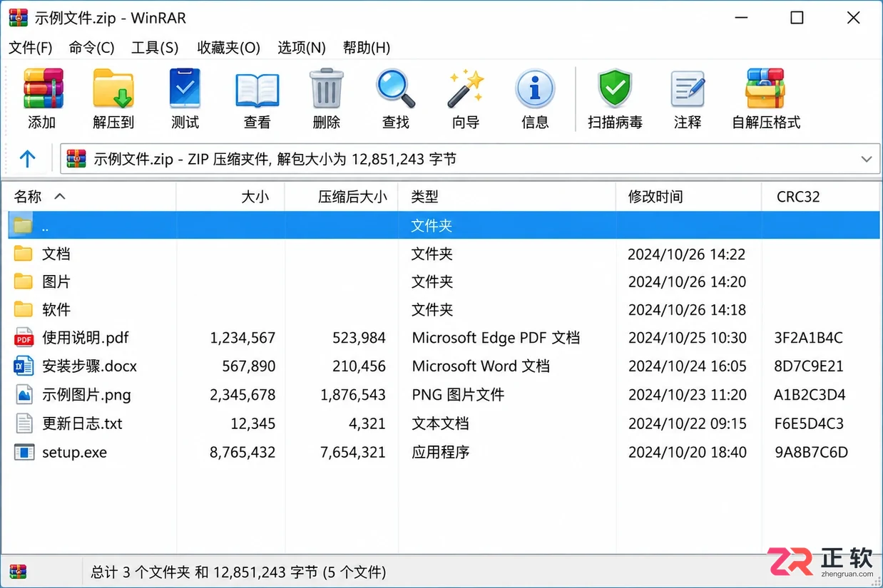Select file name 示例图片.png
This screenshot has width=883, height=588.
pyautogui.click(x=86, y=395)
